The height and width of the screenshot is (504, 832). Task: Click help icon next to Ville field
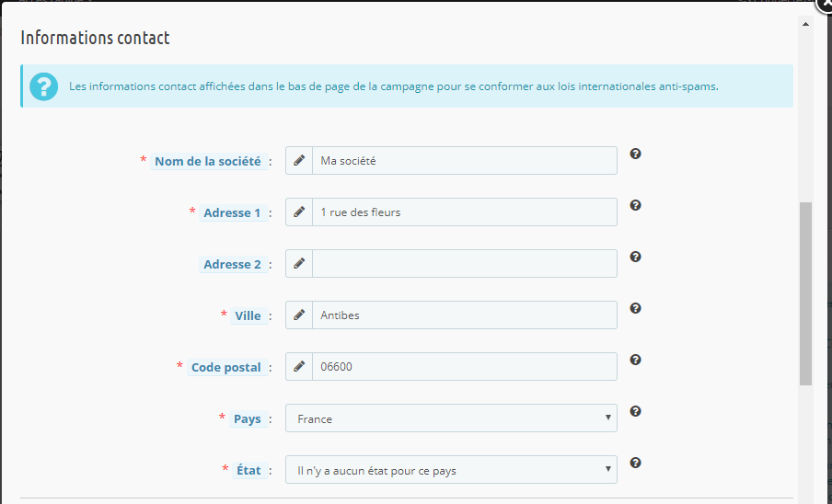[635, 308]
